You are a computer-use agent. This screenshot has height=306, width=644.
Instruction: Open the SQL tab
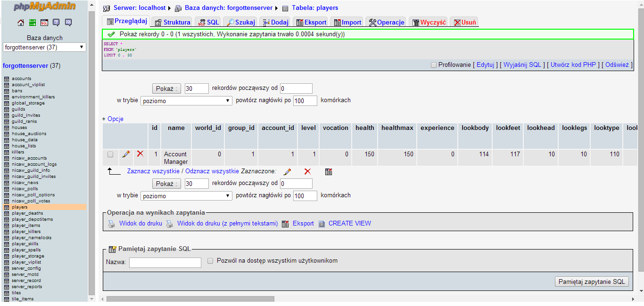pyautogui.click(x=209, y=22)
